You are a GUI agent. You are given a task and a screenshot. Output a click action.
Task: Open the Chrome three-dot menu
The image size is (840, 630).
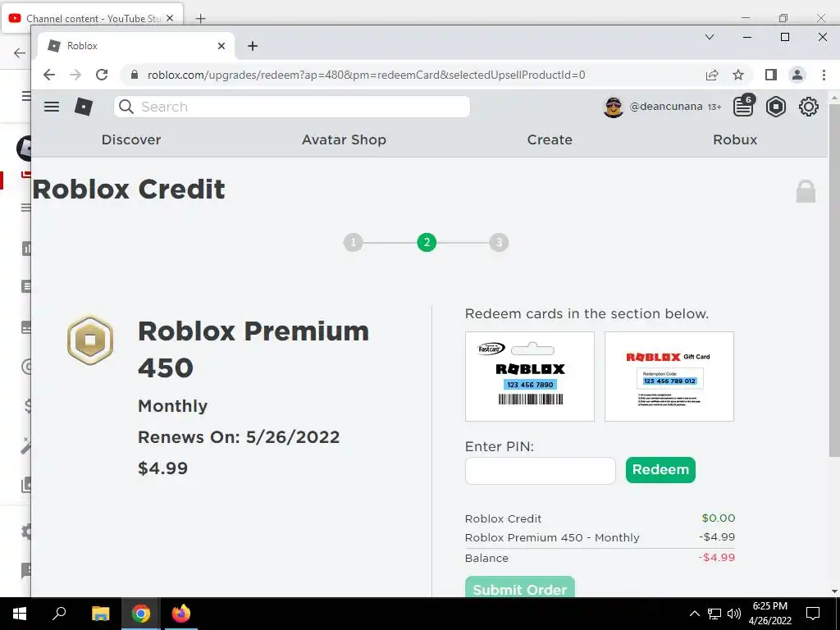coord(824,75)
